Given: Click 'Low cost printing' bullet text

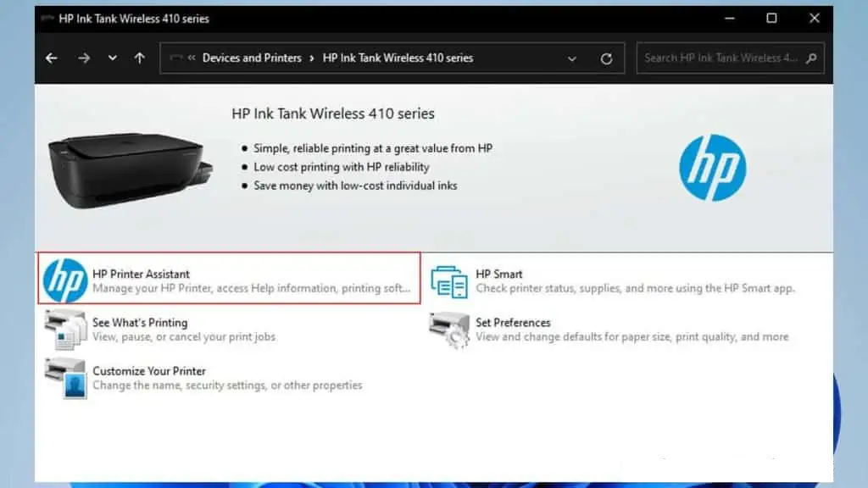Looking at the screenshot, I should [x=341, y=167].
